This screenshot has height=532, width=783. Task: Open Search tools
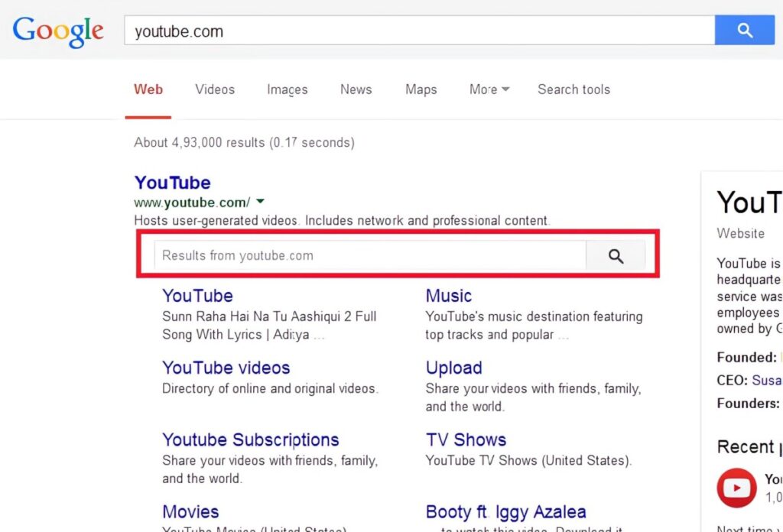tap(573, 89)
